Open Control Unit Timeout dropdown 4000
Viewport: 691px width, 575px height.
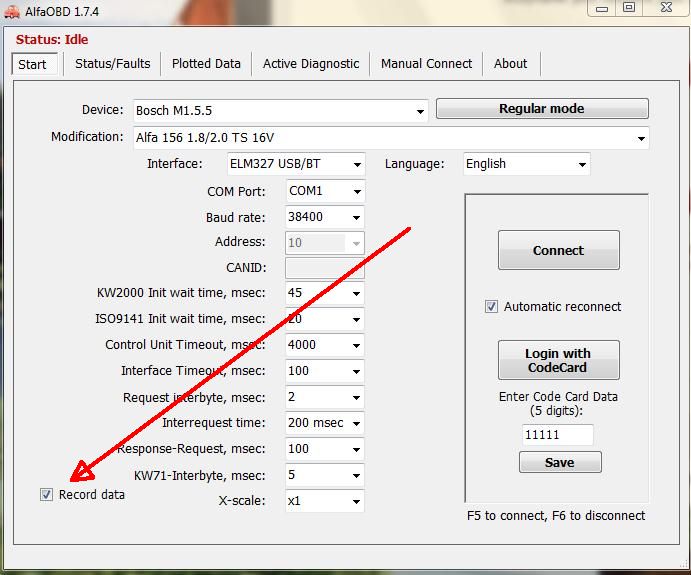click(325, 345)
